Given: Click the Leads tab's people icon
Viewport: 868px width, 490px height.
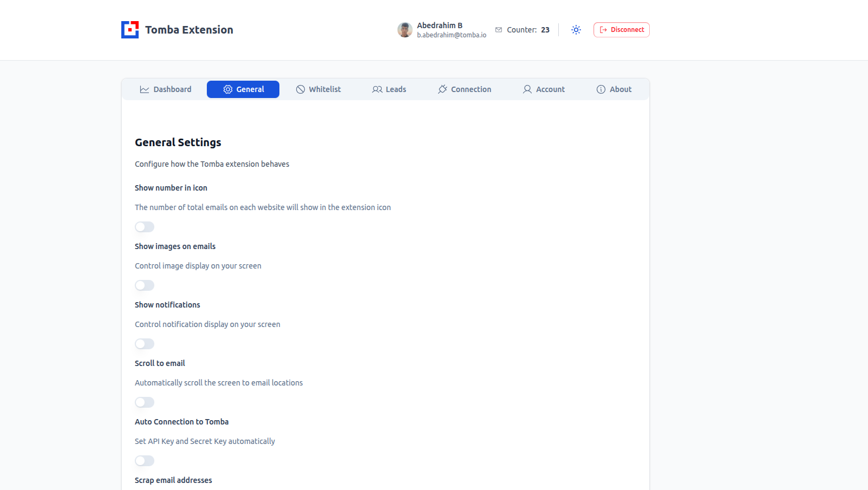Looking at the screenshot, I should (377, 89).
